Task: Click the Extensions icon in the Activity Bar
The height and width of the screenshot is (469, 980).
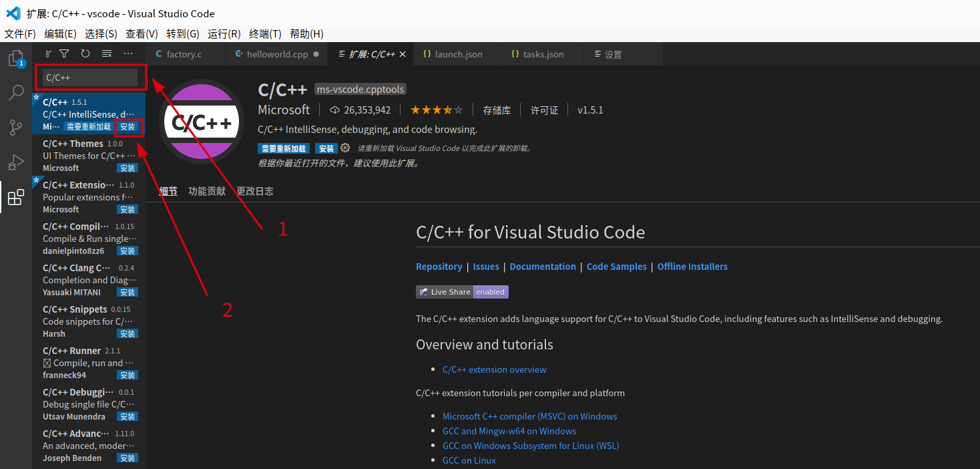Action: point(16,197)
